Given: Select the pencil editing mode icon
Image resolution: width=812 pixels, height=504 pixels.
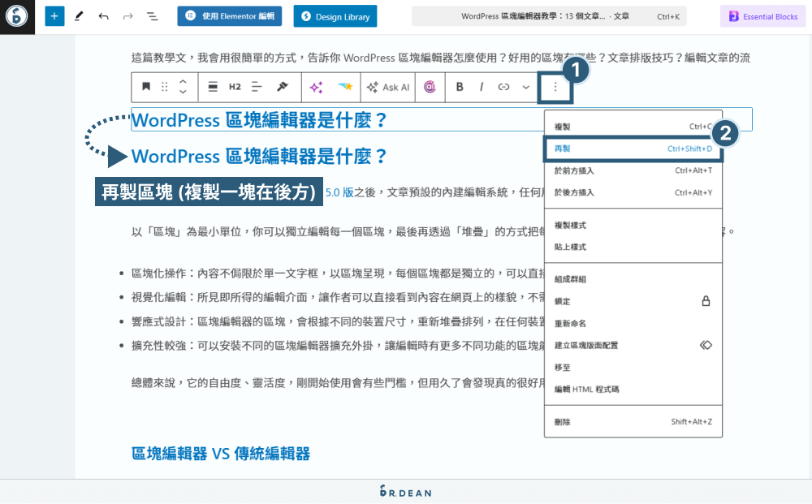Looking at the screenshot, I should 80,15.
